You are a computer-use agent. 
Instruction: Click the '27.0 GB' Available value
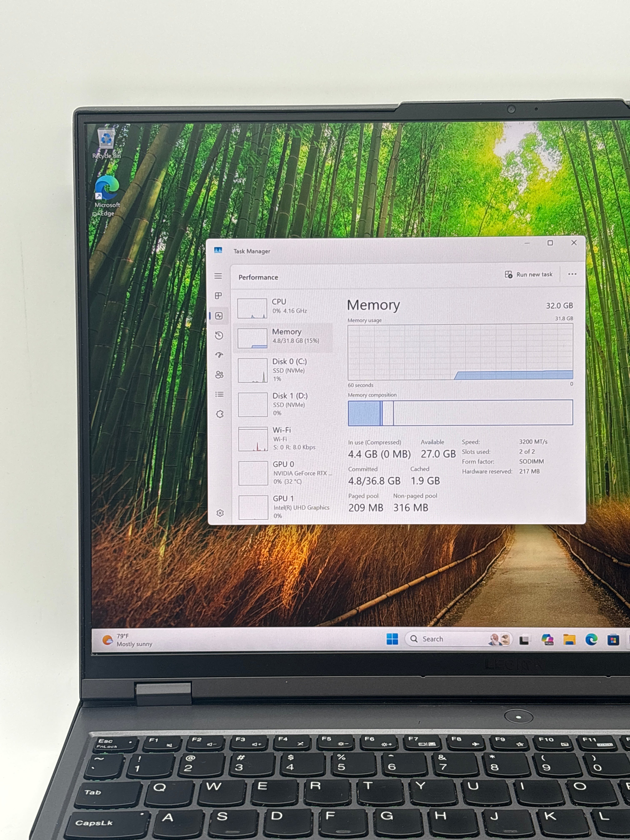438,454
